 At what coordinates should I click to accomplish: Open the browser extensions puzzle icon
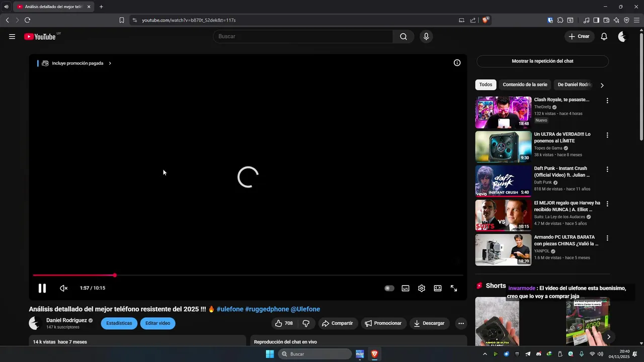click(x=560, y=20)
